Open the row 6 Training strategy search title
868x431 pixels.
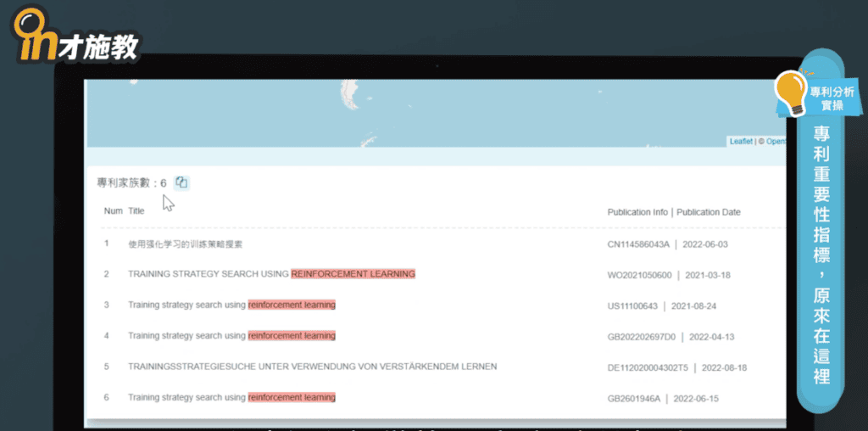point(231,397)
